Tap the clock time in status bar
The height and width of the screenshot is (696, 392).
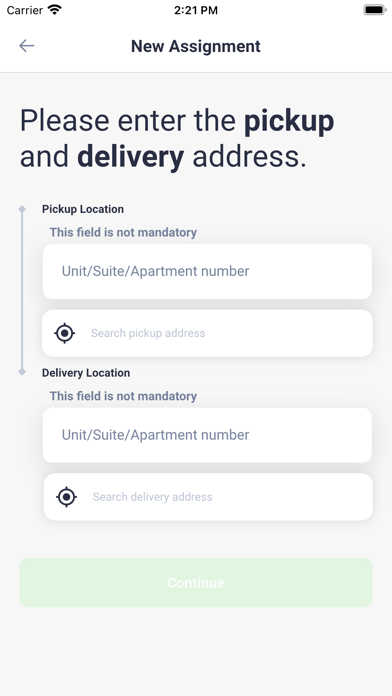point(196,10)
